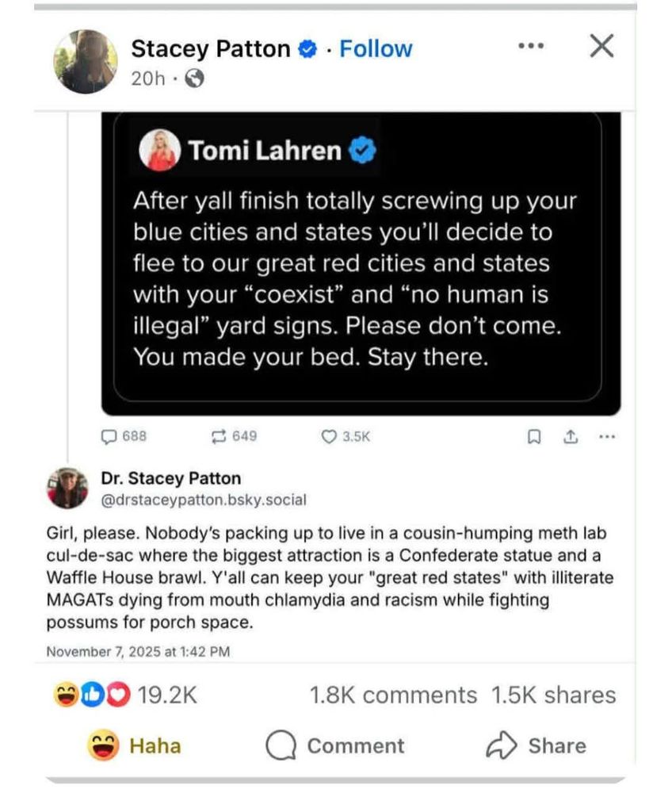The image size is (672, 793).
Task: Click Tomi Lahren's avatar in the tweet
Action: click(158, 151)
